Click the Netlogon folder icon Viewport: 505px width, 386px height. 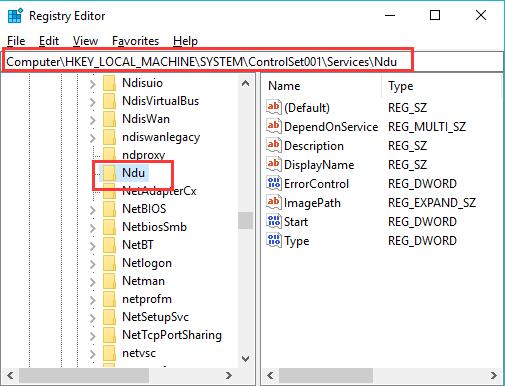coord(109,263)
